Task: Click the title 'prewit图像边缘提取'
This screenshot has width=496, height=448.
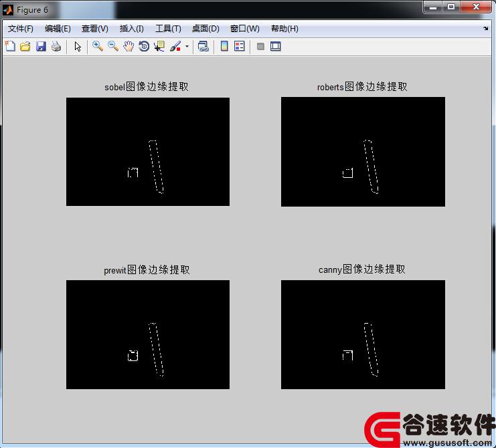Action: (x=147, y=270)
